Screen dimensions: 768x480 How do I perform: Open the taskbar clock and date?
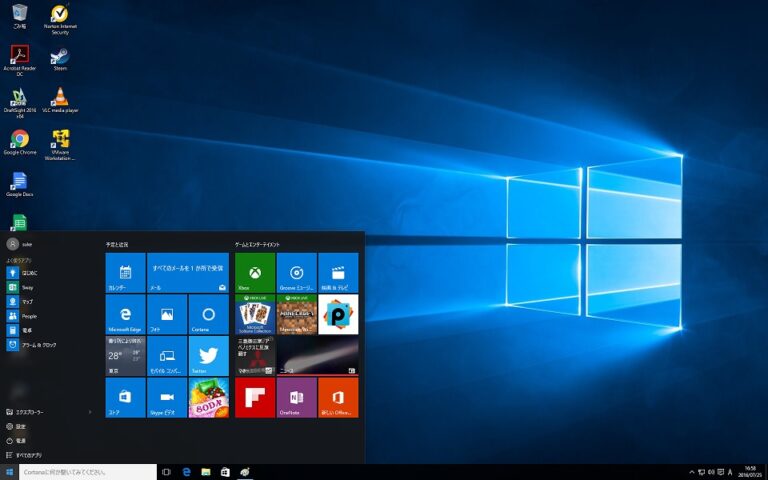point(750,472)
